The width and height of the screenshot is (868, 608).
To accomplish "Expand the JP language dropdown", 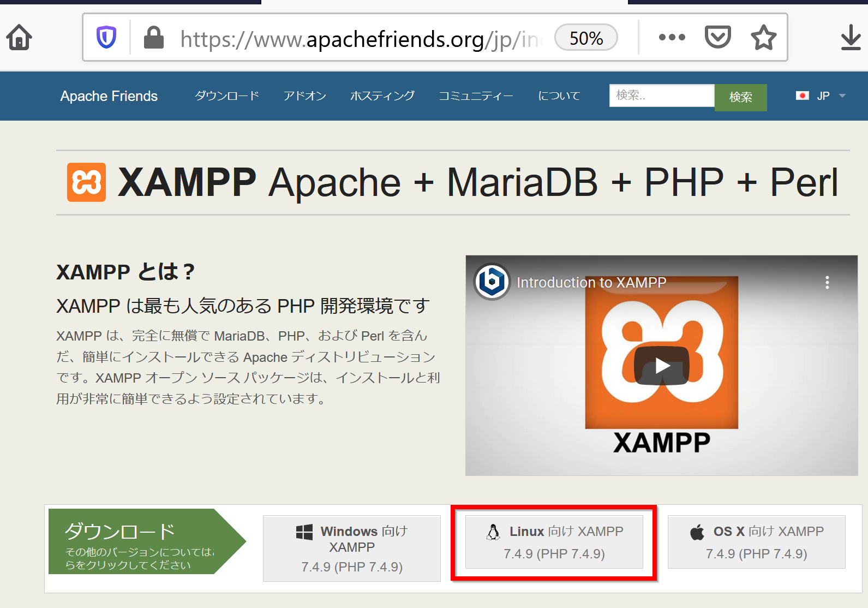I will (821, 96).
